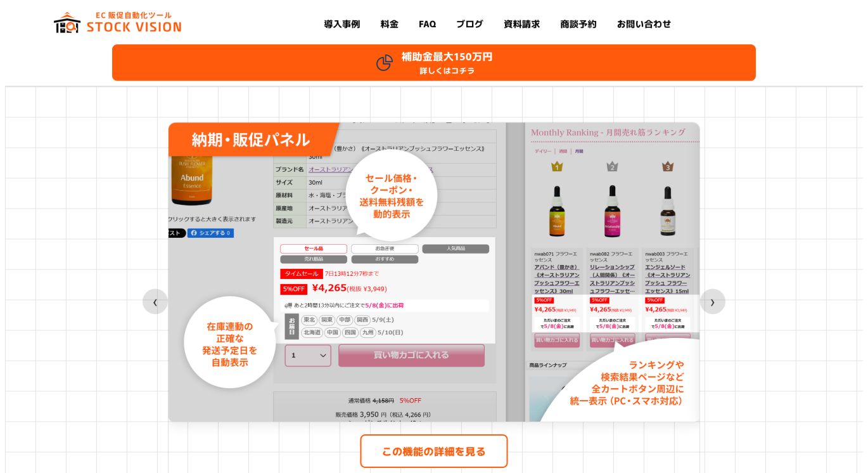
Task: Click the Facebook シェアする button
Action: pos(210,233)
